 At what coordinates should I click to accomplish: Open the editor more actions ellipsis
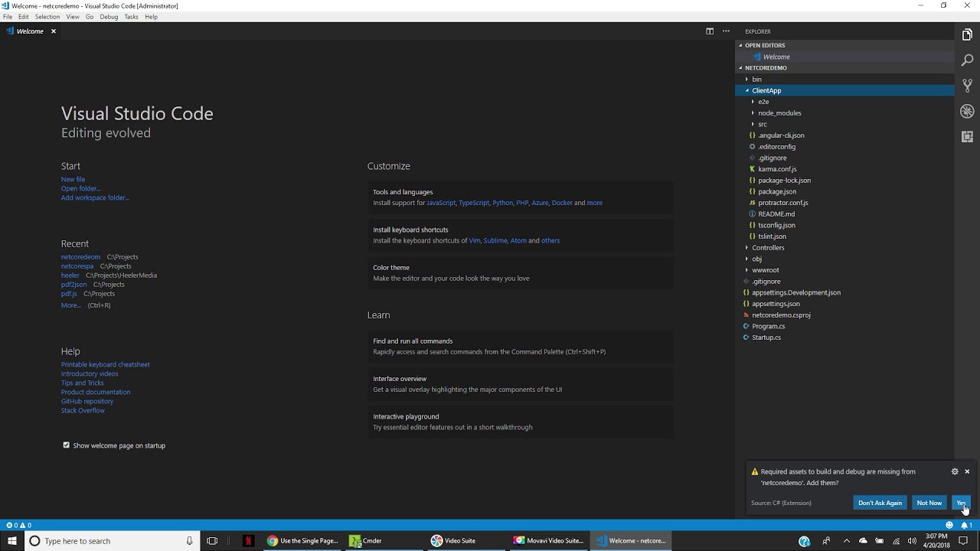[x=726, y=31]
